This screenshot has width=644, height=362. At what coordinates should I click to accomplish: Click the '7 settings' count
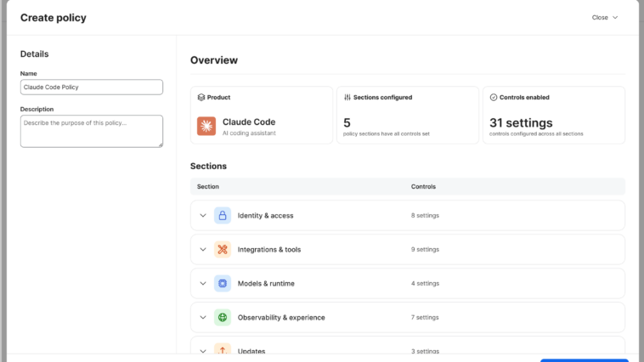(x=425, y=317)
